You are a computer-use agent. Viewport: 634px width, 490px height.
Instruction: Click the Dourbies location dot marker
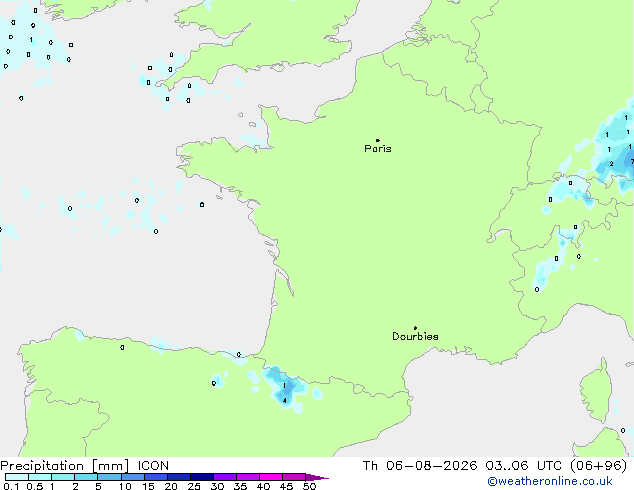(415, 328)
